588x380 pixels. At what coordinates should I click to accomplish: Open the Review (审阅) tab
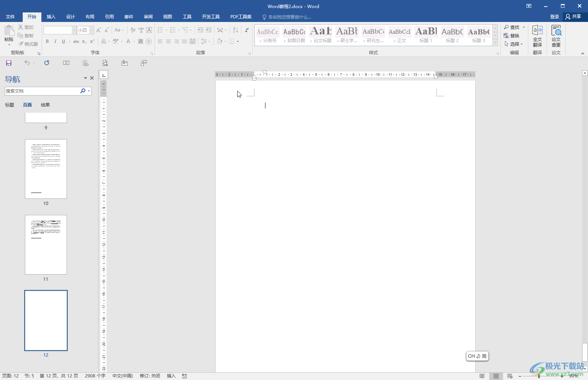point(148,17)
